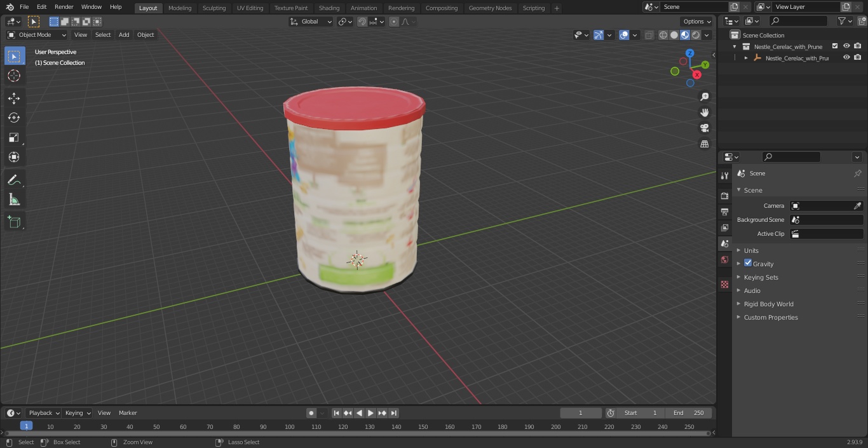Toggle proportional editing
The image size is (868, 448).
[x=394, y=22]
